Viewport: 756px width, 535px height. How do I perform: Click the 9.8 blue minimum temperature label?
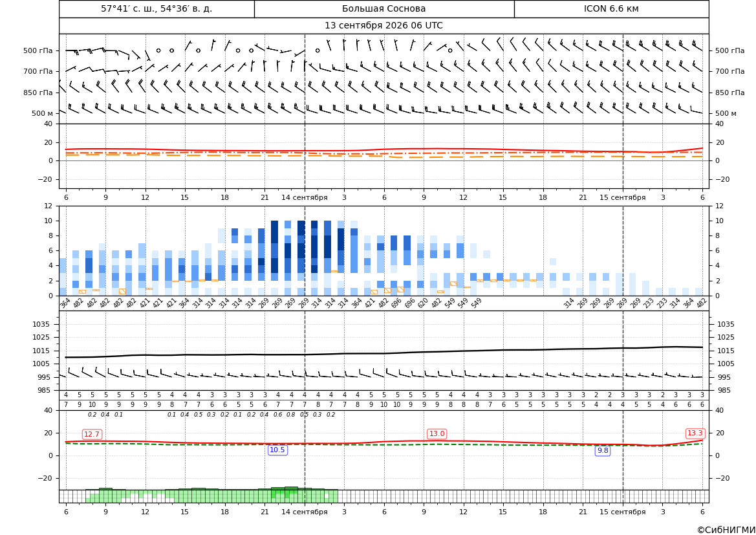click(603, 450)
